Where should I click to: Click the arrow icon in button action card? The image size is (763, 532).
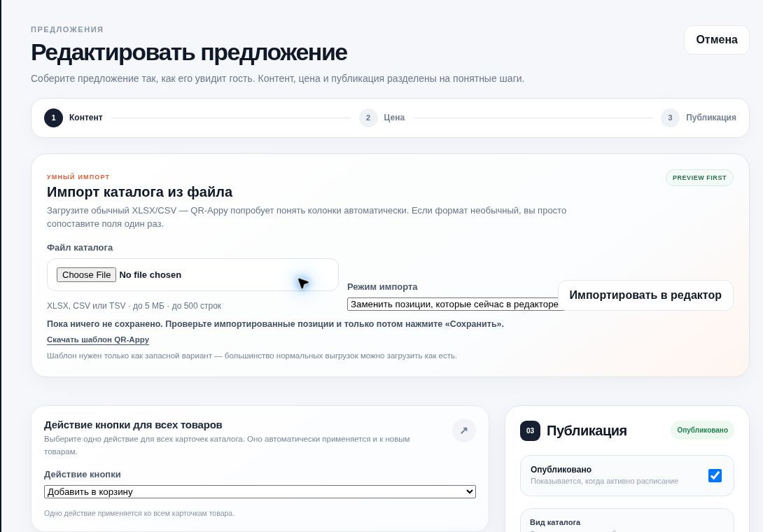(463, 430)
